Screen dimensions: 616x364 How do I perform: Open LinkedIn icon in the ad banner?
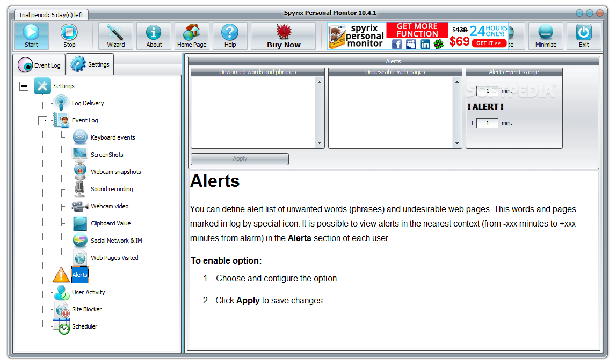click(x=425, y=44)
